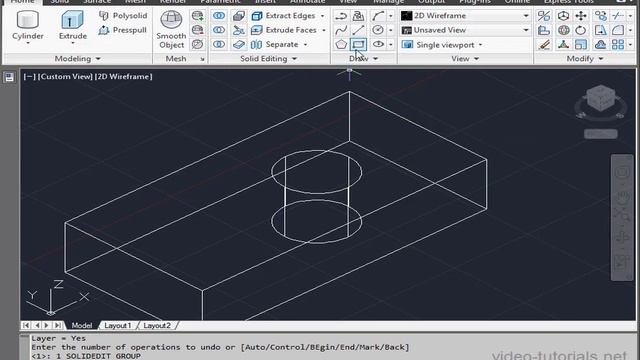Click the Smooth Object mesh button
The image size is (640, 360).
click(171, 29)
